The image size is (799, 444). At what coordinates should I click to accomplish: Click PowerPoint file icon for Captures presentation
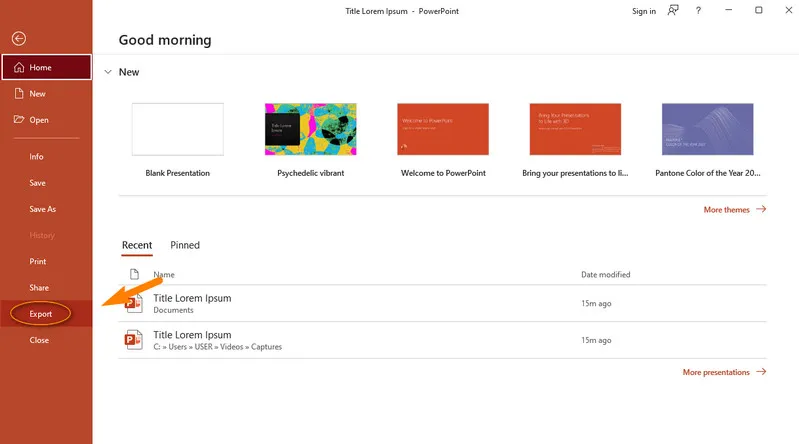134,340
